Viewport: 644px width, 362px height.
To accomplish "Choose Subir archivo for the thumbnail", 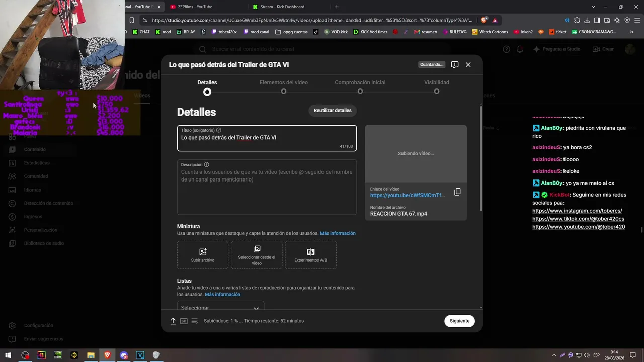I will click(x=203, y=255).
